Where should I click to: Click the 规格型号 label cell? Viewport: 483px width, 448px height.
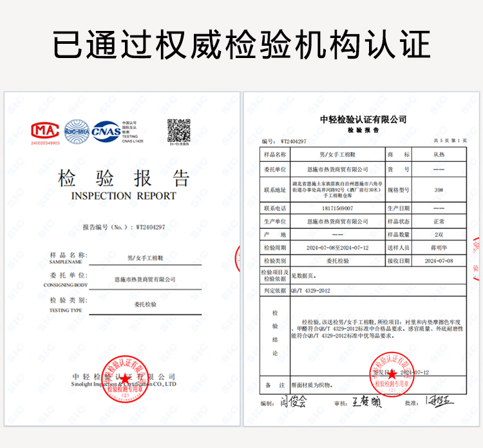tap(399, 190)
